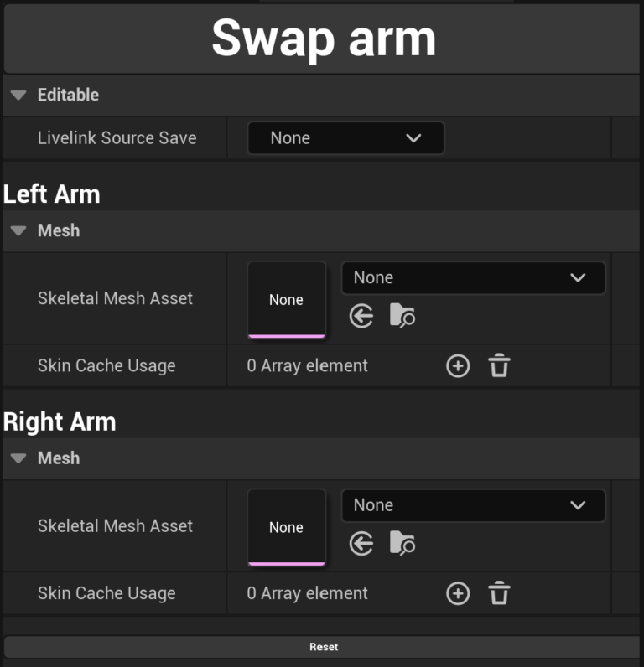Click the Reset button
Image resolution: width=644 pixels, height=667 pixels.
323,647
